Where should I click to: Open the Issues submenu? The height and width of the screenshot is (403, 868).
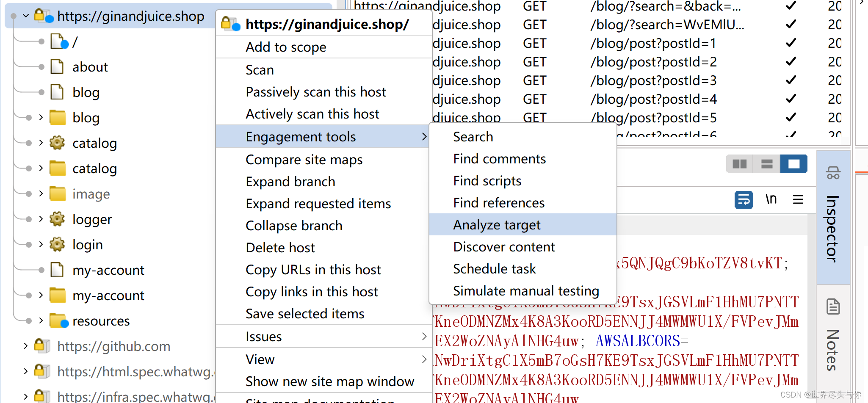[x=324, y=337]
